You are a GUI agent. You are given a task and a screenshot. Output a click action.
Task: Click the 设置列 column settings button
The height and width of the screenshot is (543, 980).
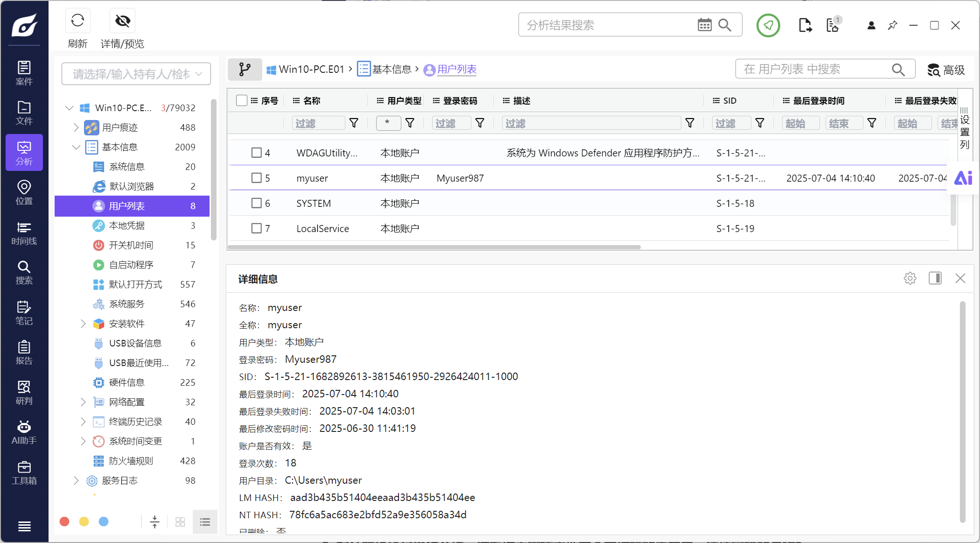[965, 128]
